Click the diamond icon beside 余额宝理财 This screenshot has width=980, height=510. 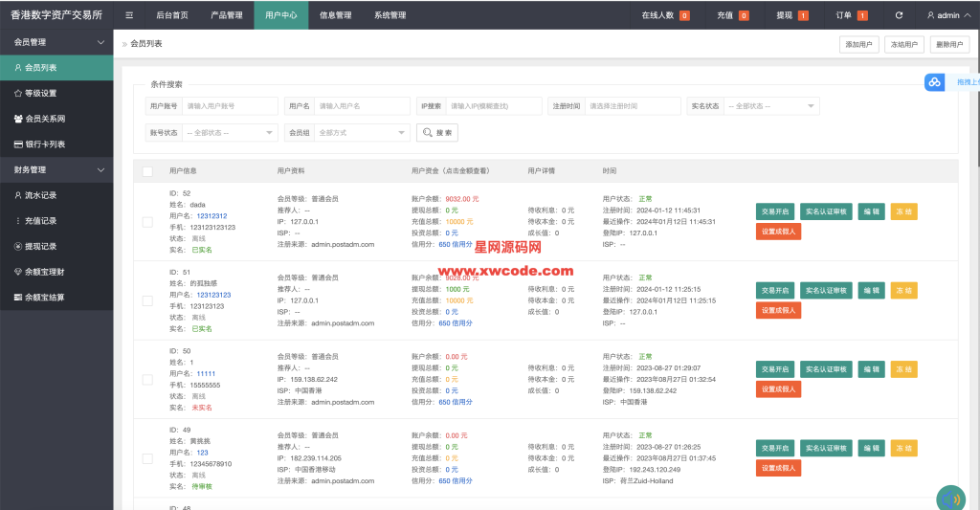(x=18, y=272)
